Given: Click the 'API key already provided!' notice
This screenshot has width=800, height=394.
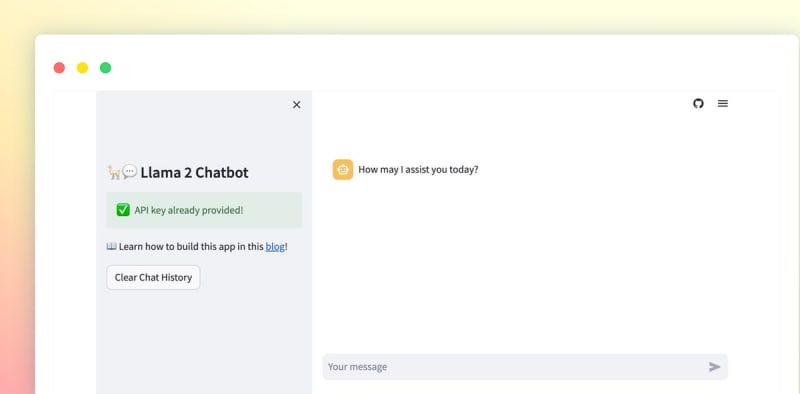Looking at the screenshot, I should (204, 210).
